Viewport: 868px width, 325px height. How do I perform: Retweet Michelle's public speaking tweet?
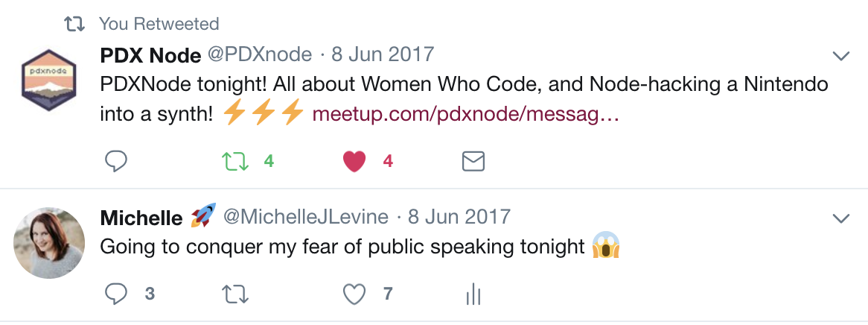(x=236, y=295)
